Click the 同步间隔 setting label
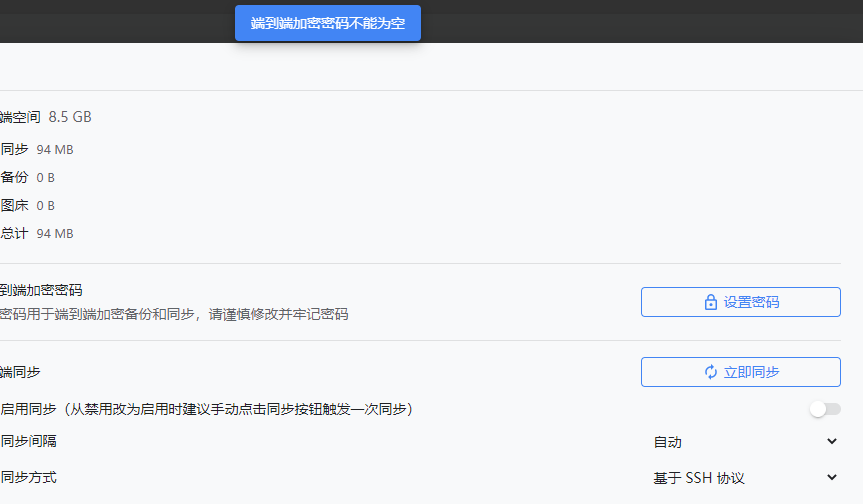This screenshot has width=863, height=504. (29, 441)
